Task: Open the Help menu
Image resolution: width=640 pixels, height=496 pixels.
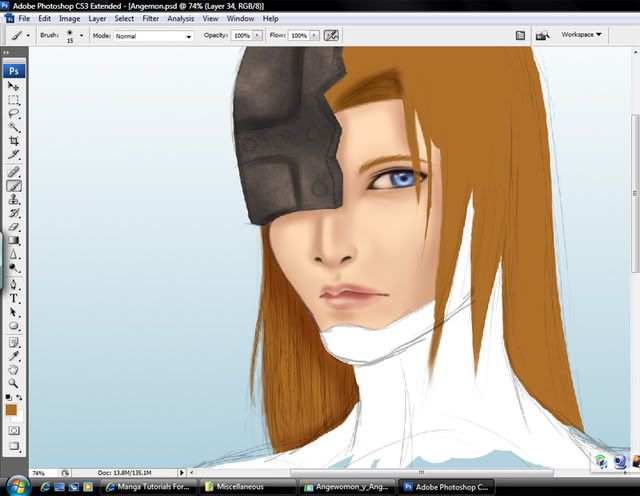Action: point(270,19)
